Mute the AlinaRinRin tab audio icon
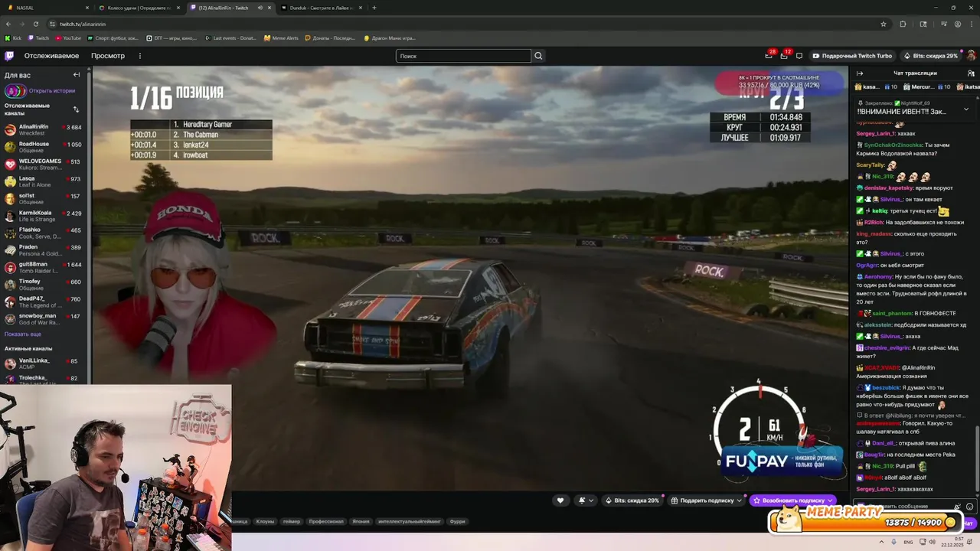Screen dimensions: 980x551 (260, 8)
